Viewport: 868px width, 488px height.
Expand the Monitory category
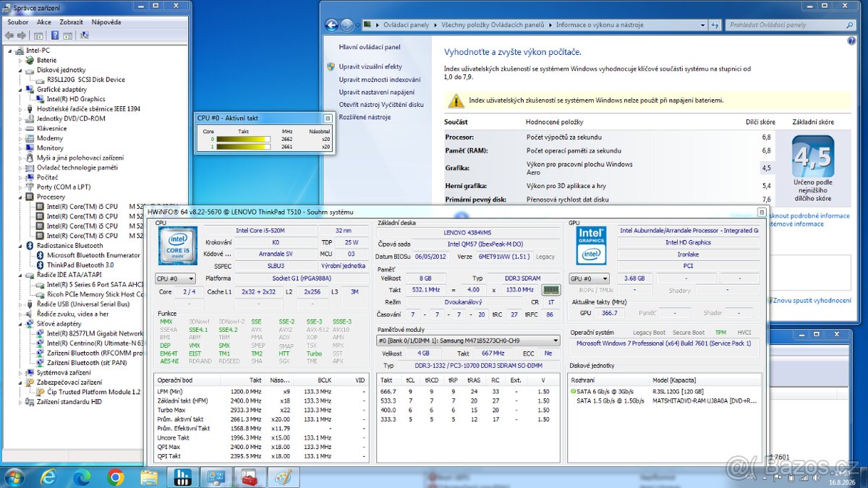[x=21, y=148]
